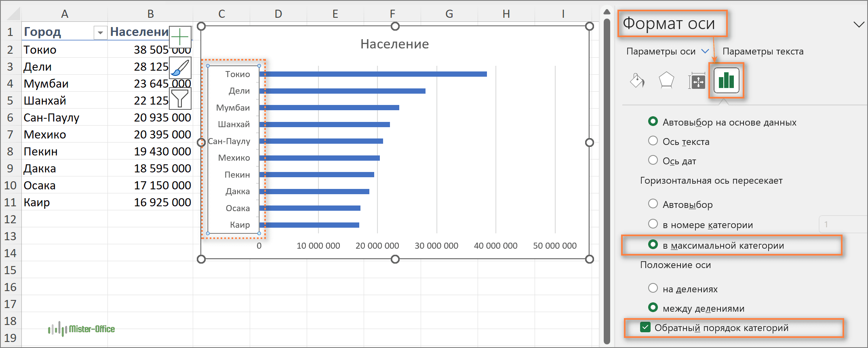
Task: Open the Fill & Line paint bucket tab
Action: [x=637, y=80]
